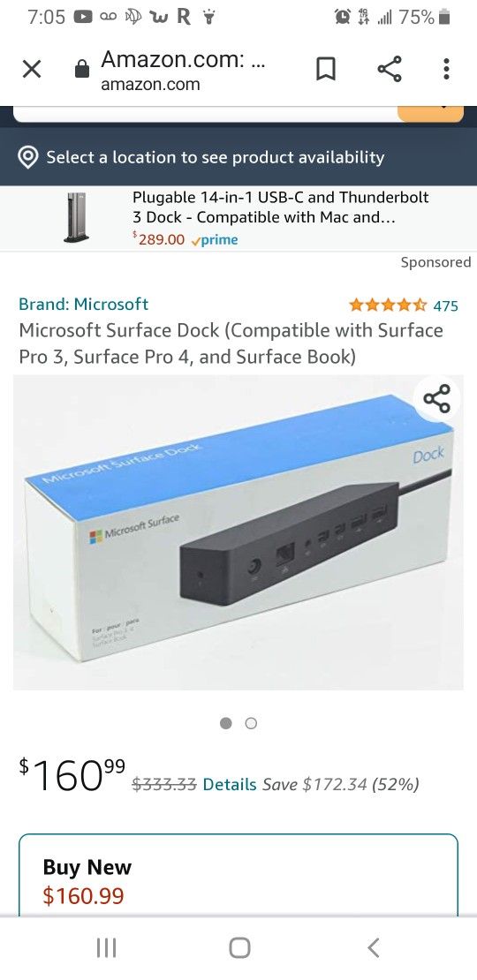The height and width of the screenshot is (980, 477).
Task: Tap the location pin icon
Action: coord(27,157)
